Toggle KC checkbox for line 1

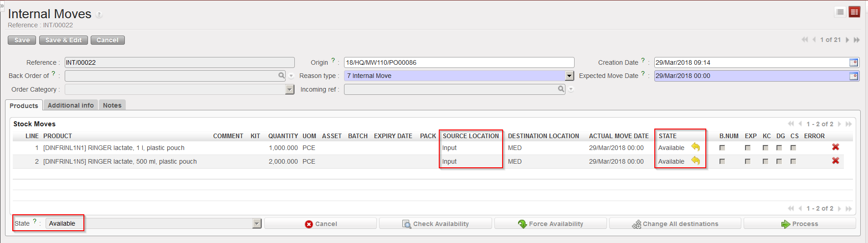tap(765, 148)
